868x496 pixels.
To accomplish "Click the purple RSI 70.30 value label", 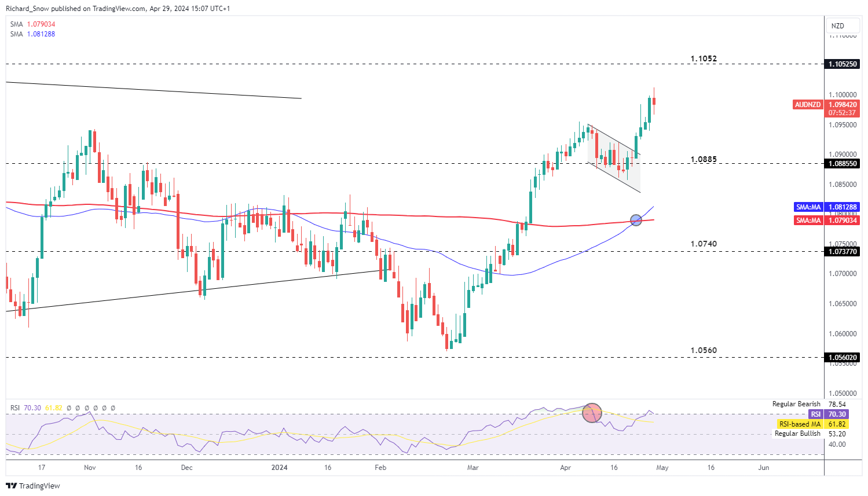I will tap(829, 414).
